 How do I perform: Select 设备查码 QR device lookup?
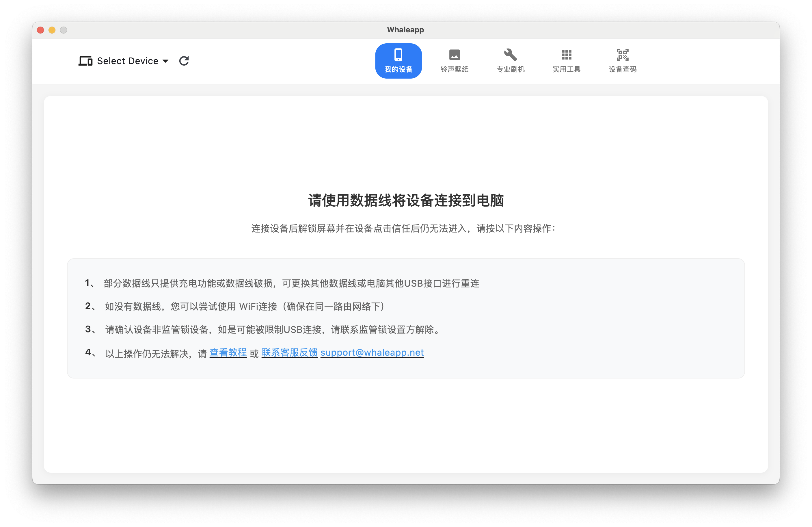[x=622, y=61]
